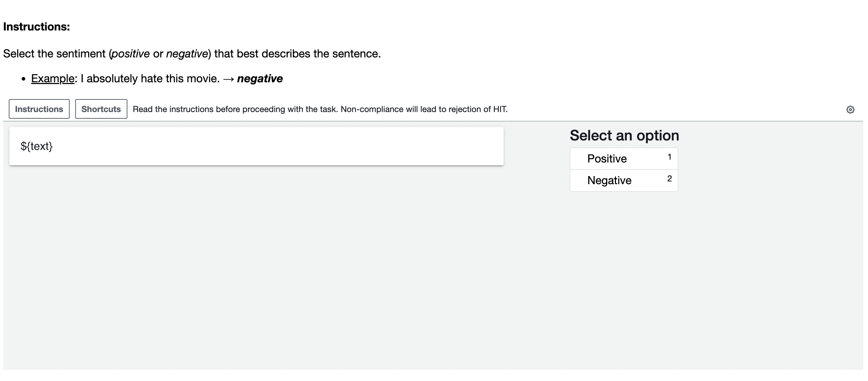Click the bullet point before Example

click(x=23, y=79)
